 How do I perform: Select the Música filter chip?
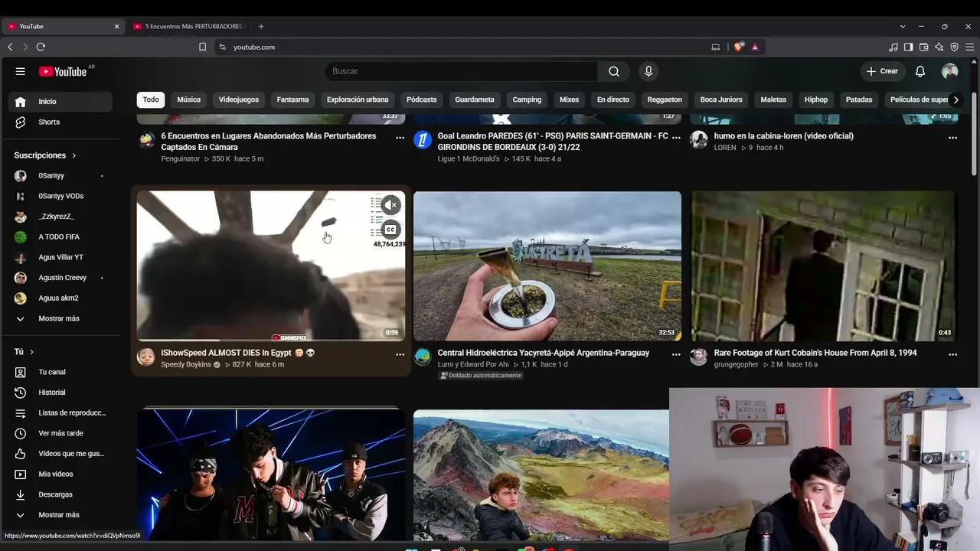tap(189, 99)
